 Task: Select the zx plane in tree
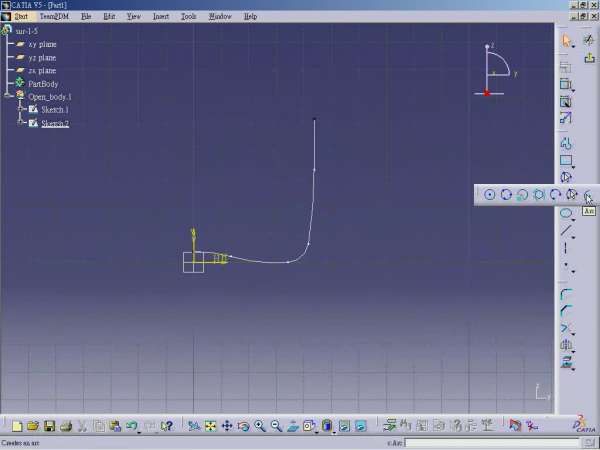[x=42, y=71]
